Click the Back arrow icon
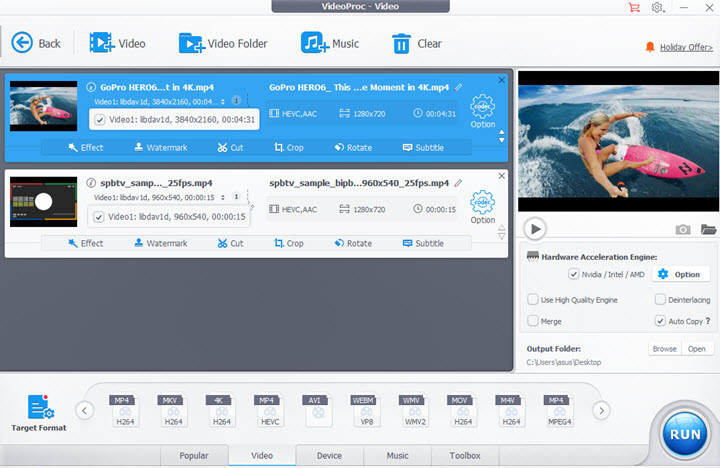The height and width of the screenshot is (468, 720). (22, 43)
